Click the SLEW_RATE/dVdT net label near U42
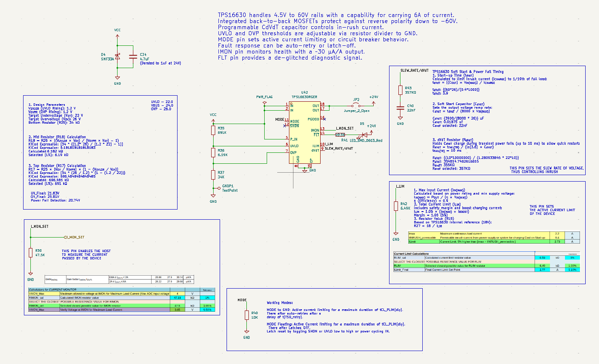Image resolution: width=599 pixels, height=364 pixels. [338, 149]
